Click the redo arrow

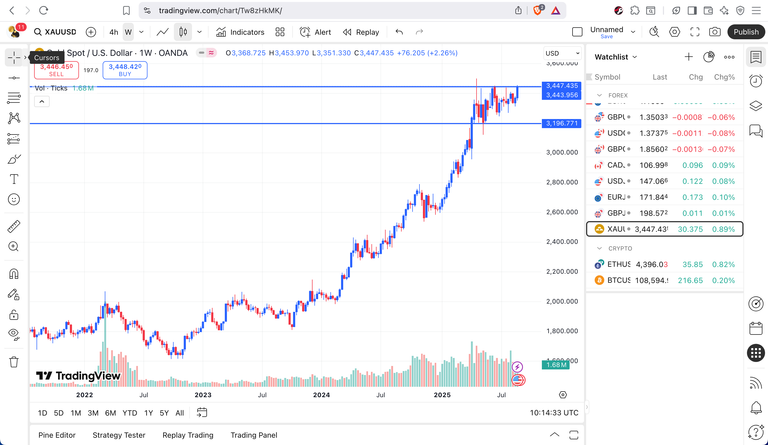tap(419, 32)
